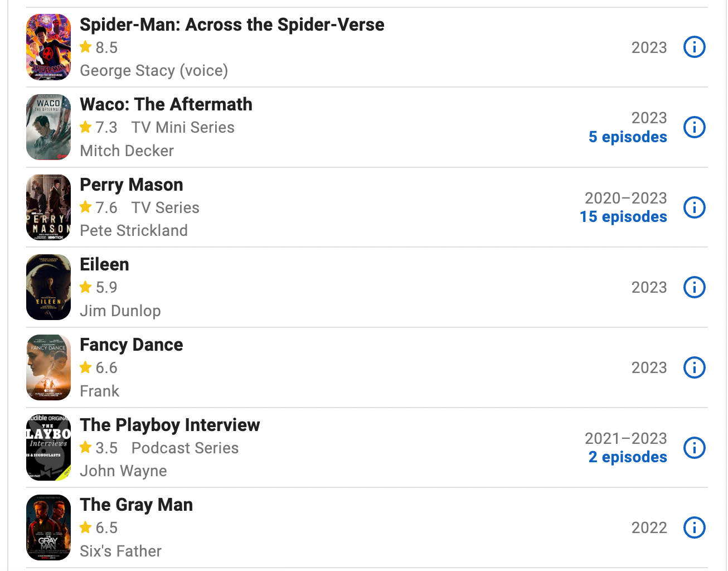Open the Fancy Dance title page
The image size is (728, 571).
click(x=132, y=345)
